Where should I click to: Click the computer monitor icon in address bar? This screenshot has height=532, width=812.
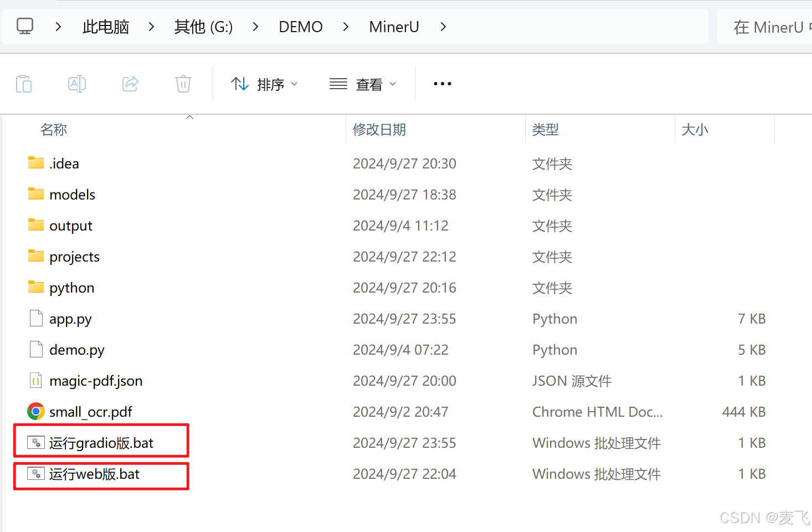[x=25, y=26]
